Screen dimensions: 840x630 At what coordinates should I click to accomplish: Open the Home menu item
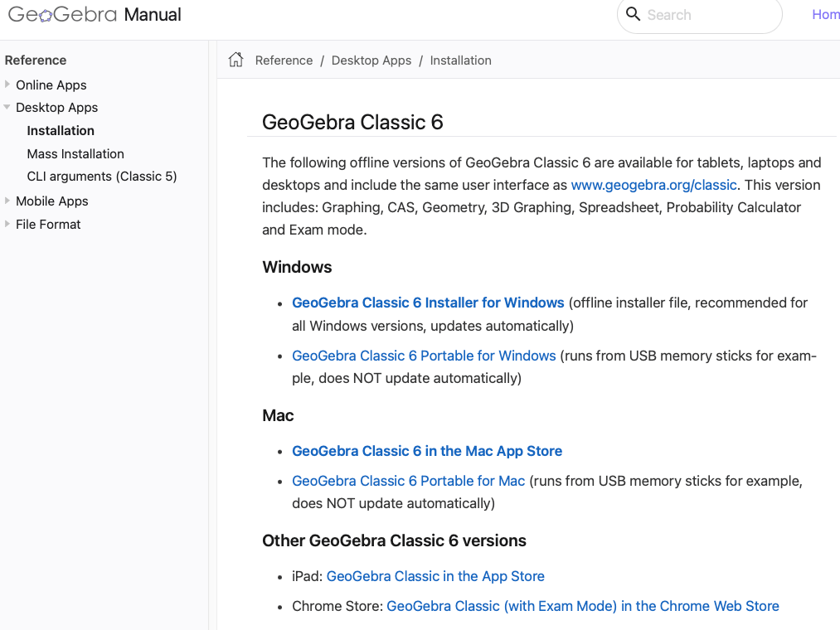tap(825, 15)
